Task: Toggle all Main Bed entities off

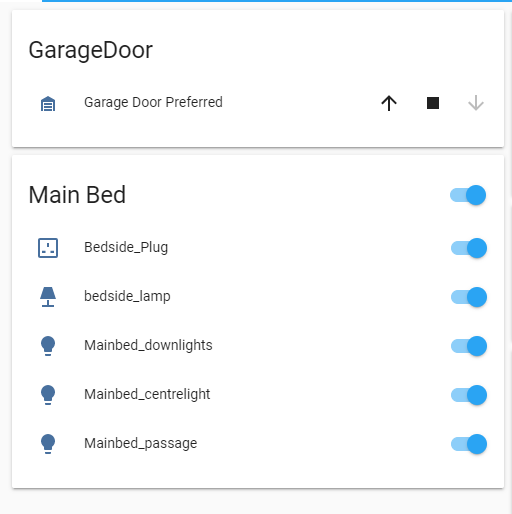Action: [468, 195]
